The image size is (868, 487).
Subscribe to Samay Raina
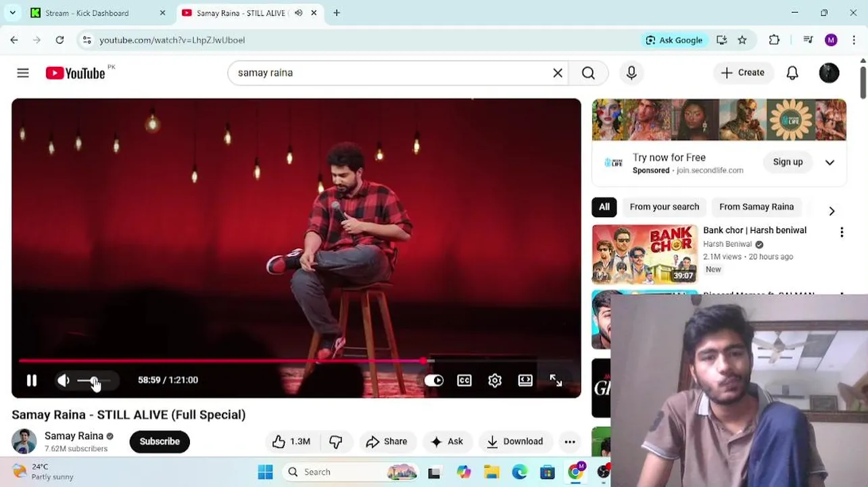160,442
